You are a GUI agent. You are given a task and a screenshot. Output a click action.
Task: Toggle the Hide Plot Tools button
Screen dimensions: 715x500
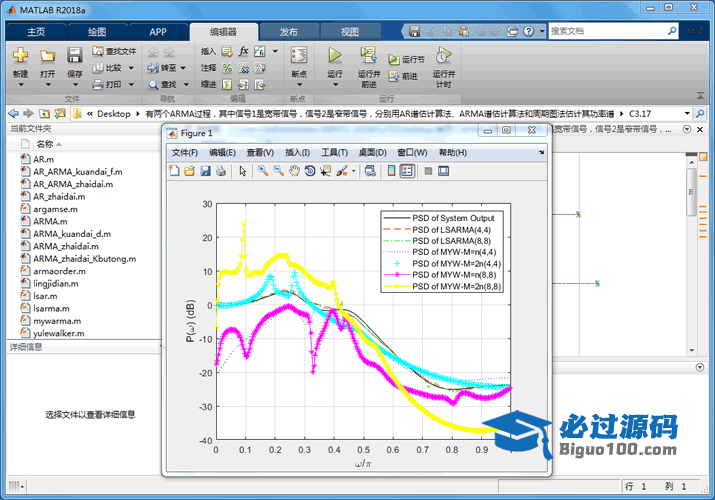(x=428, y=171)
